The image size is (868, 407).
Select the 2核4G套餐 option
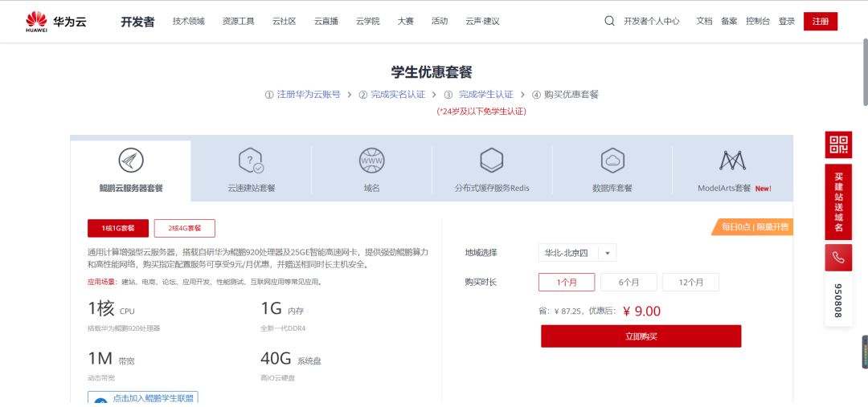tap(184, 228)
